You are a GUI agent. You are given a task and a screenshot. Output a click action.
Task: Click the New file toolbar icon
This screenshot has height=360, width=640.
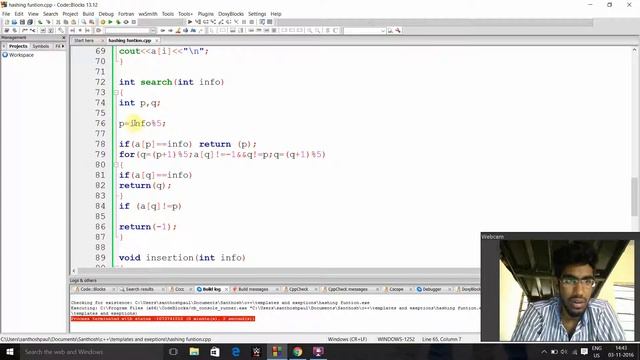coord(7,22)
